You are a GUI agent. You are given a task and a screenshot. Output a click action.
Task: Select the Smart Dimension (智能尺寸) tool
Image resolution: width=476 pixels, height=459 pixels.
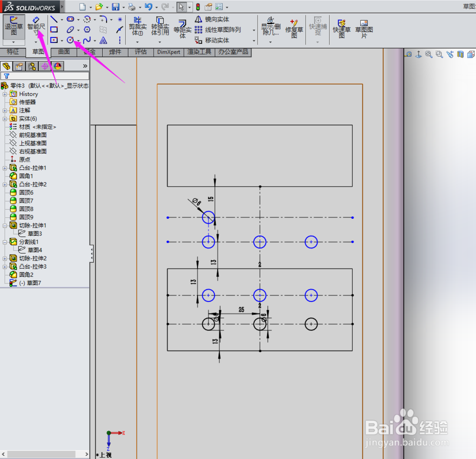coord(36,27)
